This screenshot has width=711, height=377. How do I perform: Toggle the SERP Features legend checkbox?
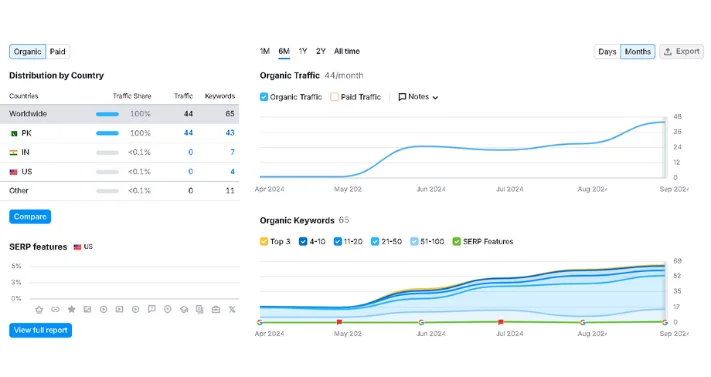(x=457, y=242)
